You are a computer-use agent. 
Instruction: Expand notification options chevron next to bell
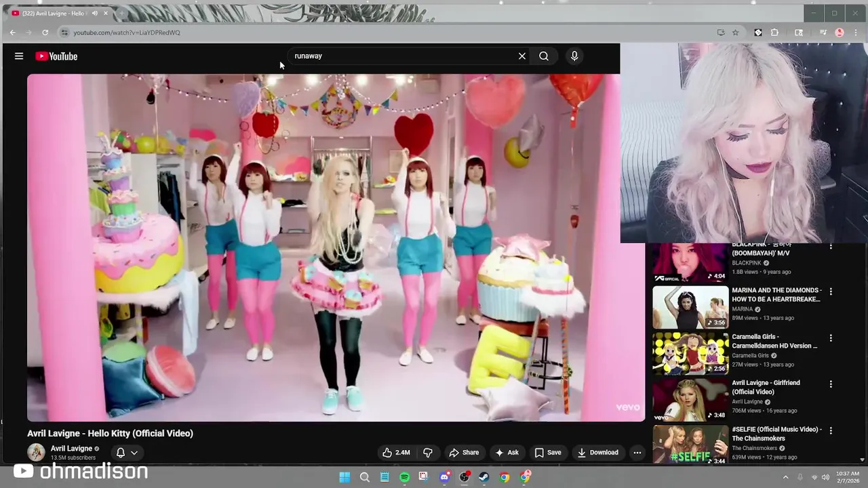click(x=134, y=453)
